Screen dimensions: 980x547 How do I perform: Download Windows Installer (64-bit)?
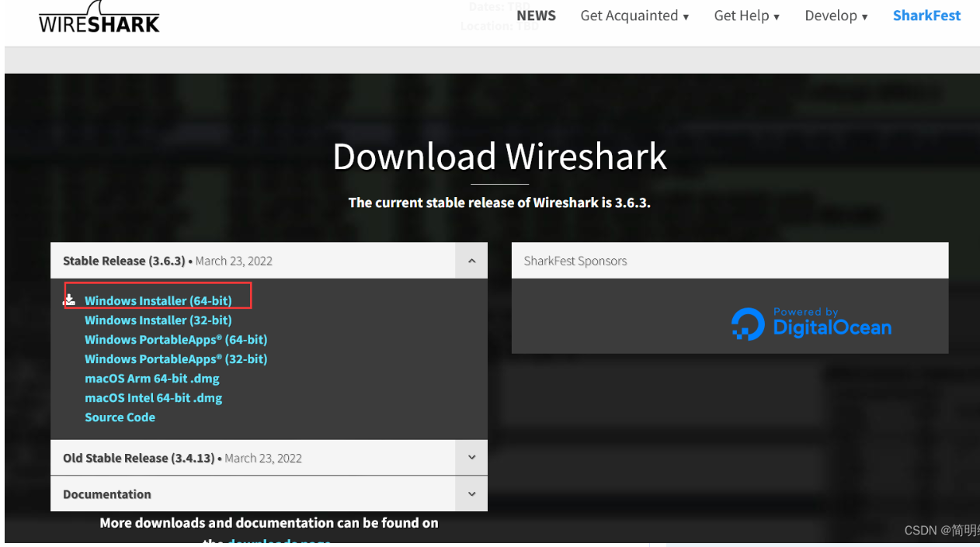coord(158,300)
